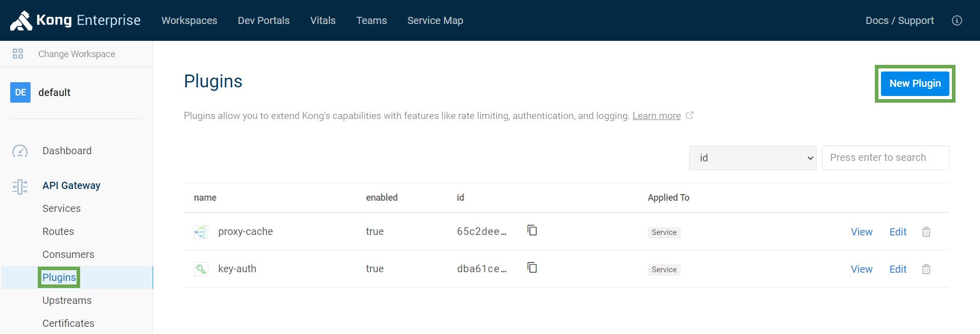Open Plugins in sidebar

(59, 277)
